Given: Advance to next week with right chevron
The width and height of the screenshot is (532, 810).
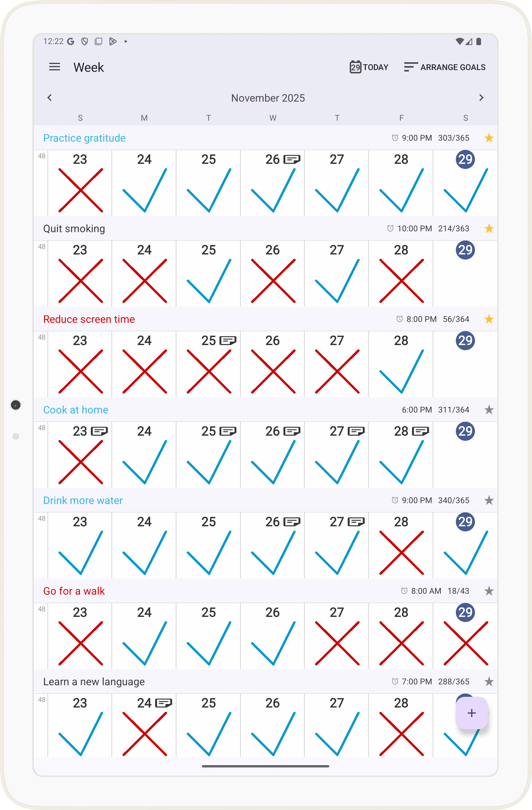Looking at the screenshot, I should pos(481,98).
